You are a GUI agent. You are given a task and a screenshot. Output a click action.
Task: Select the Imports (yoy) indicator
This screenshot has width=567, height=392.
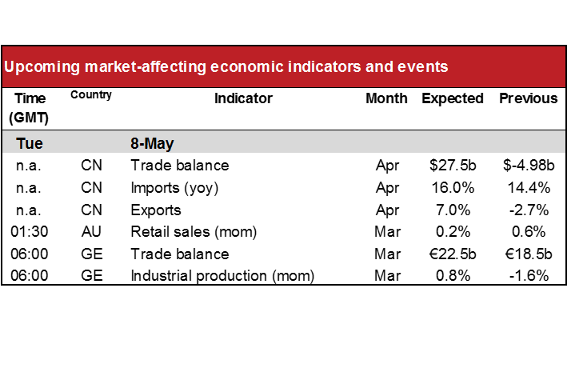point(174,188)
